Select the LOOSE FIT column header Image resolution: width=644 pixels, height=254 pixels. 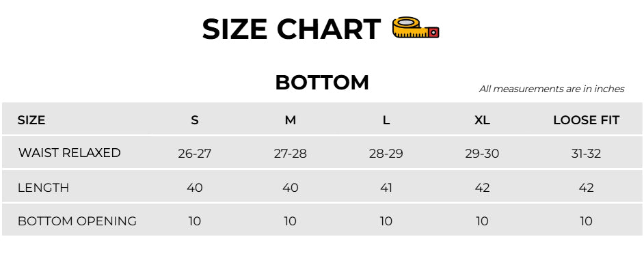(586, 120)
